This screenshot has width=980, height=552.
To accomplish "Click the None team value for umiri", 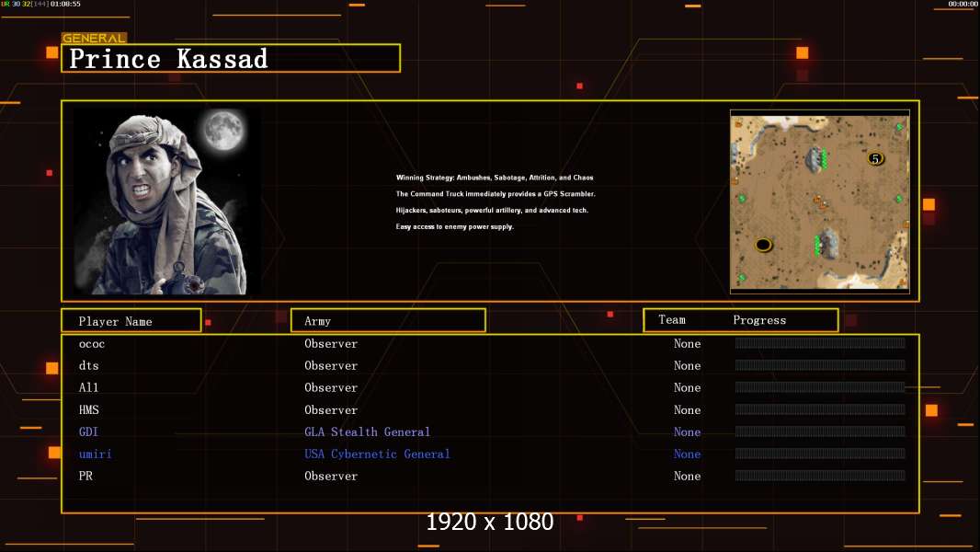I will coord(687,454).
